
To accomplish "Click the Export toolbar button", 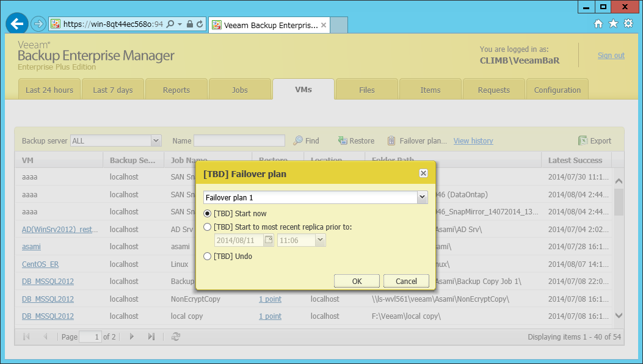I will pos(595,140).
